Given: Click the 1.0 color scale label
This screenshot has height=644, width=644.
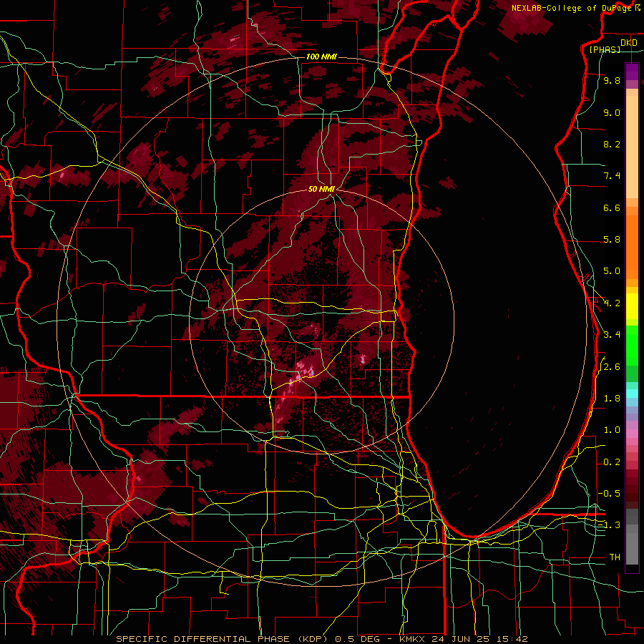Looking at the screenshot, I should coord(612,430).
